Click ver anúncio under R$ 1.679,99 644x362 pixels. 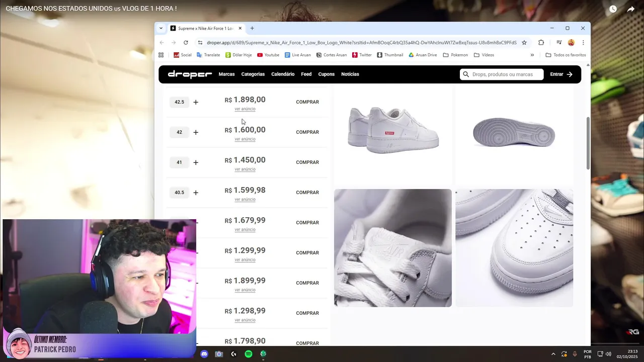coord(245,230)
